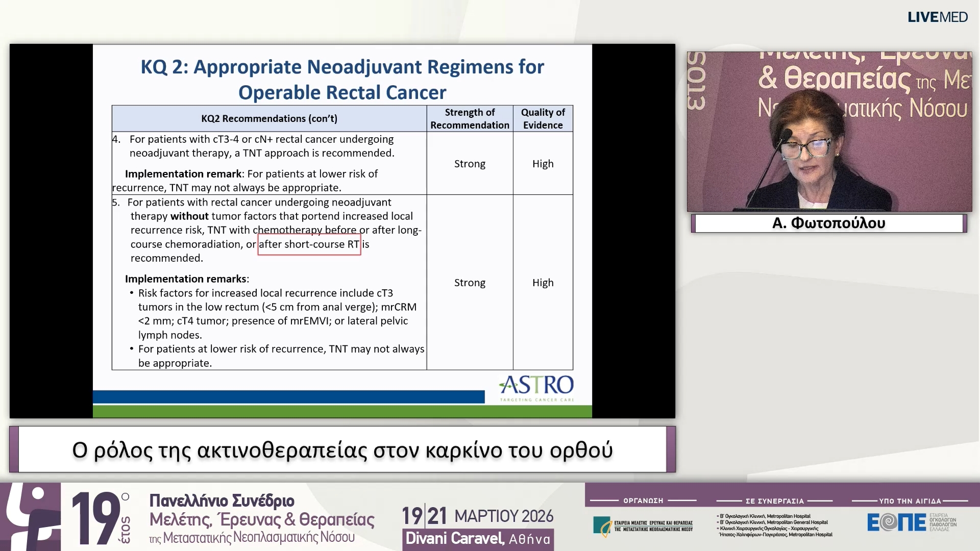Click the 'Implementation remark' label in recommendation 4
The image size is (980, 551).
point(183,174)
